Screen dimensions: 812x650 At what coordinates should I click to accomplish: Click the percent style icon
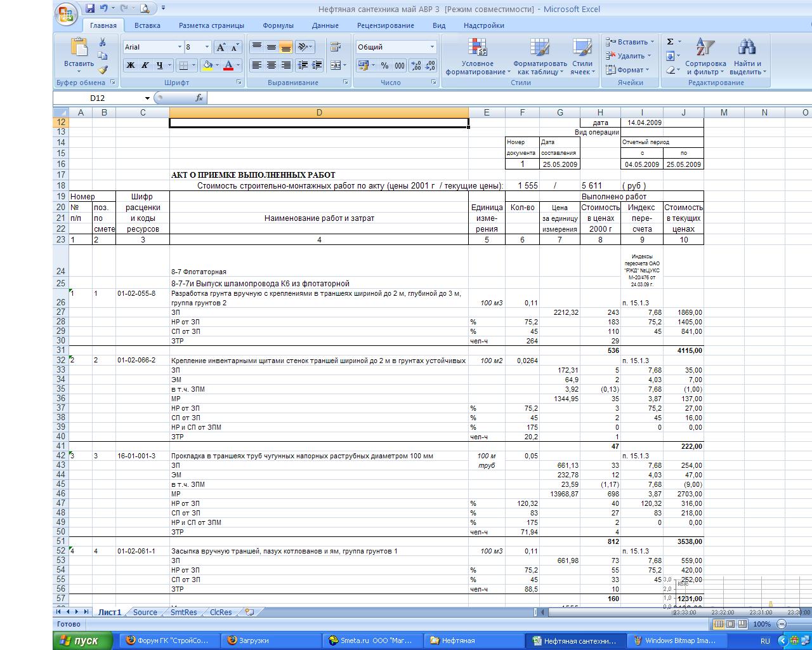(384, 65)
